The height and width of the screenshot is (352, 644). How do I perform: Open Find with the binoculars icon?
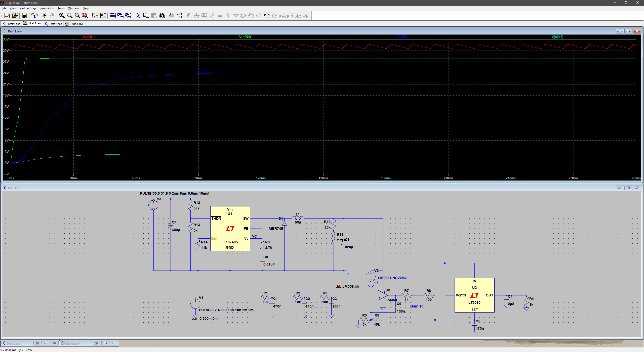pos(162,16)
